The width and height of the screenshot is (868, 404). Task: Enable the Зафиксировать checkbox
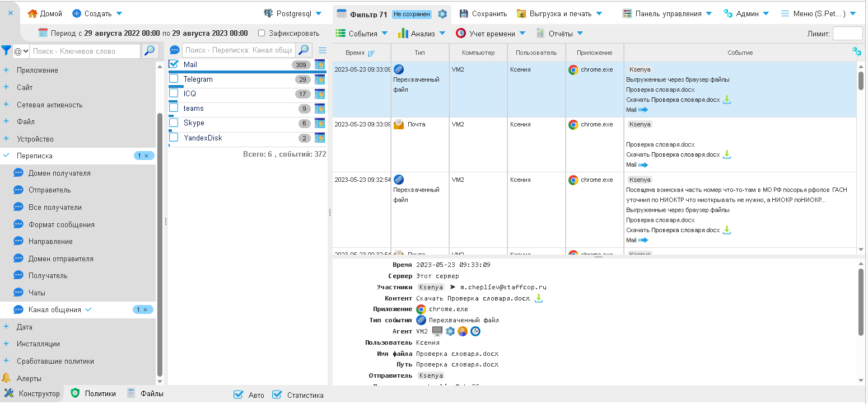click(262, 33)
